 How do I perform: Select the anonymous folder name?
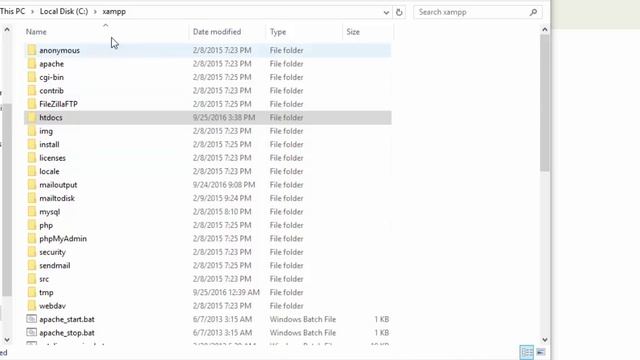point(60,50)
